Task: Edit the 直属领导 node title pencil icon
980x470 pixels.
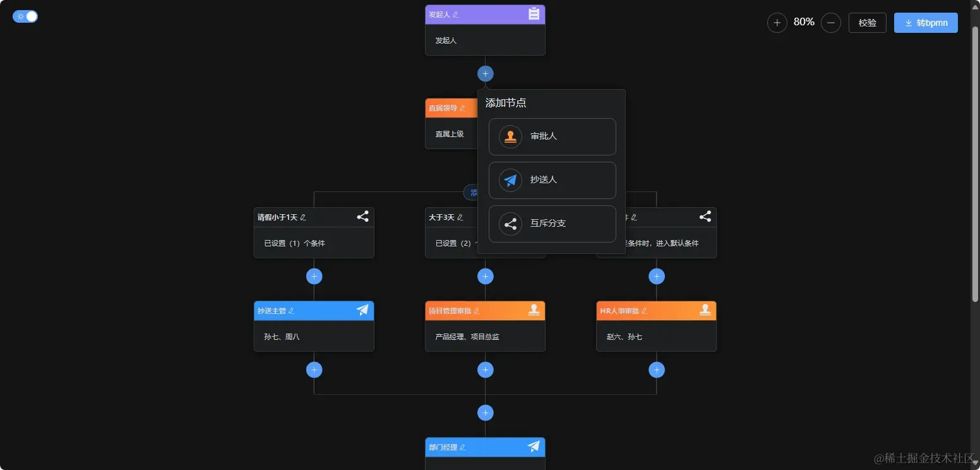Action: pos(463,108)
